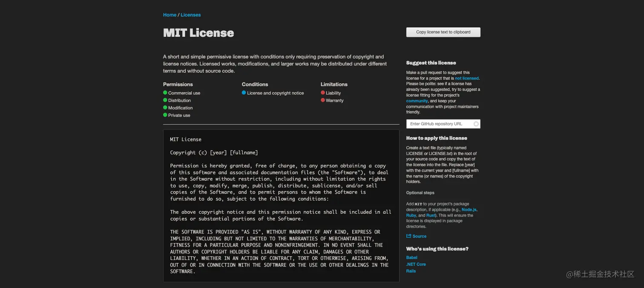Click "Who's using this license?" heading
Image resolution: width=644 pixels, height=288 pixels.
click(437, 249)
